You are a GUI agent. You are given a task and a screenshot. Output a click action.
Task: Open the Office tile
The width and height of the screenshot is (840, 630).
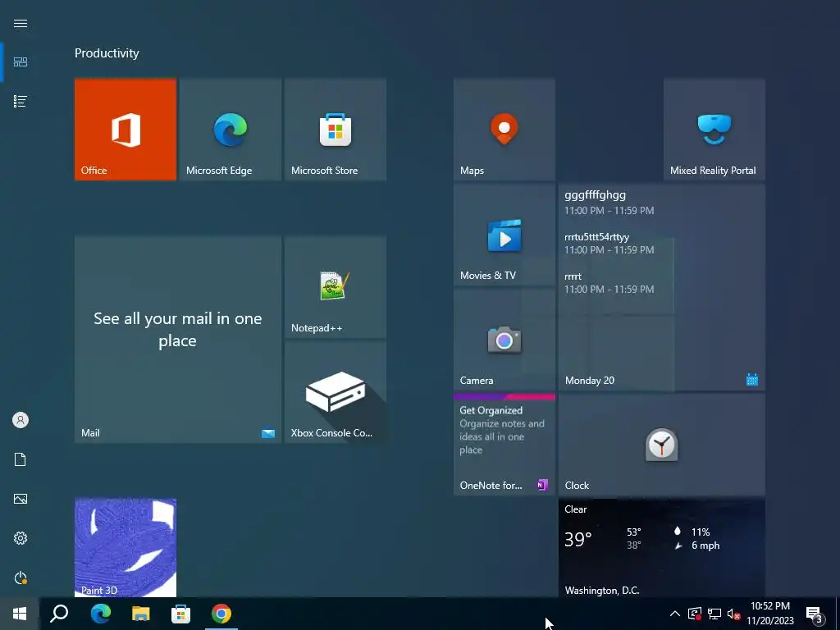126,129
